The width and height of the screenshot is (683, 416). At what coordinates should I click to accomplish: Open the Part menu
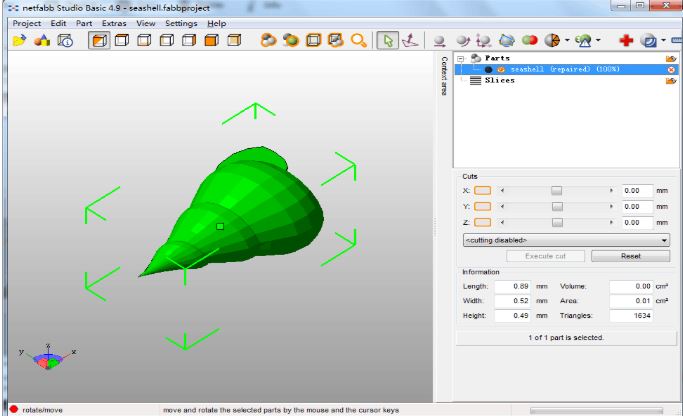click(84, 24)
